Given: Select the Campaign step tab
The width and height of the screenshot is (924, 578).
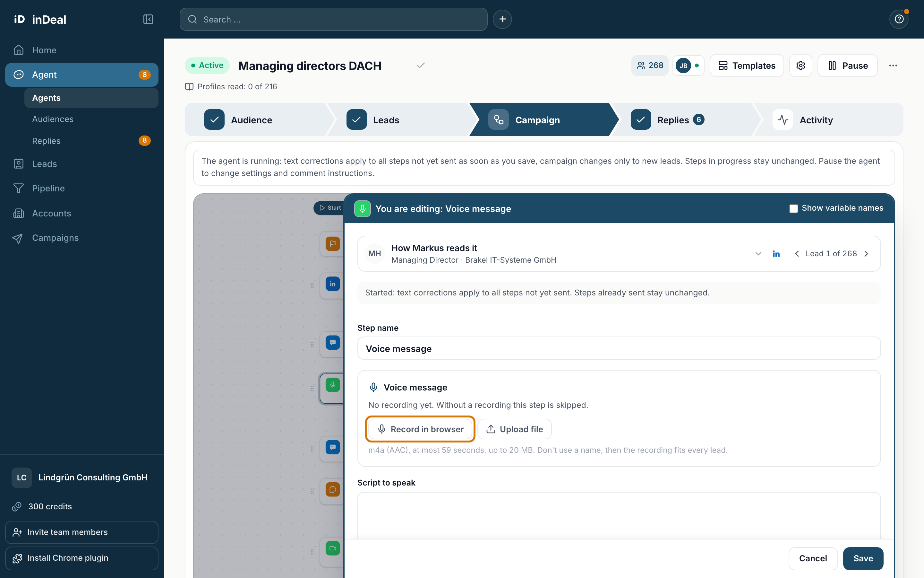Looking at the screenshot, I should click(544, 120).
